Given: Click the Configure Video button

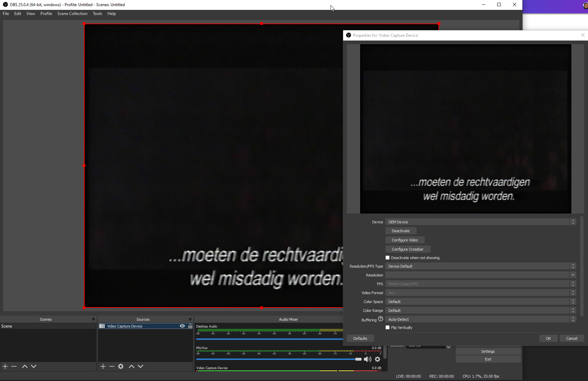Looking at the screenshot, I should [405, 240].
